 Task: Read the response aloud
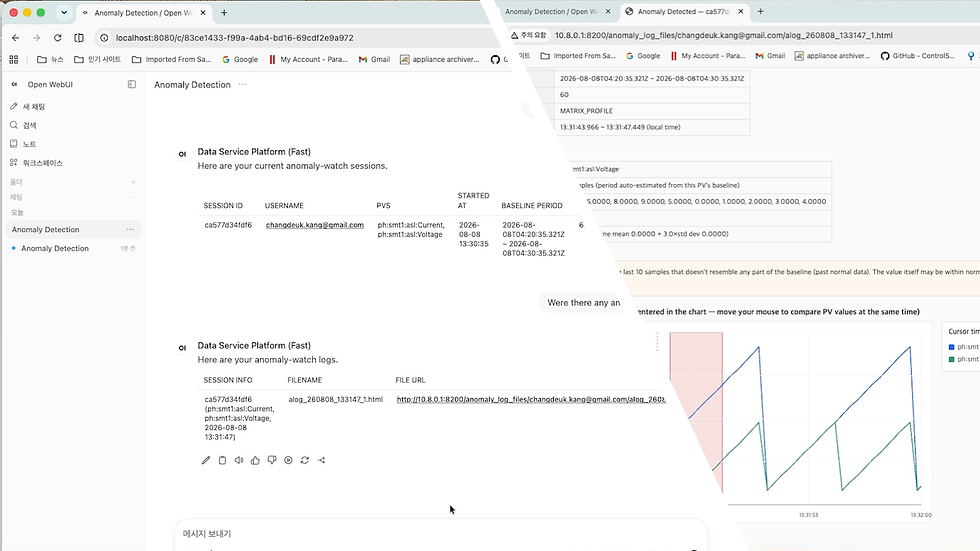tap(239, 460)
